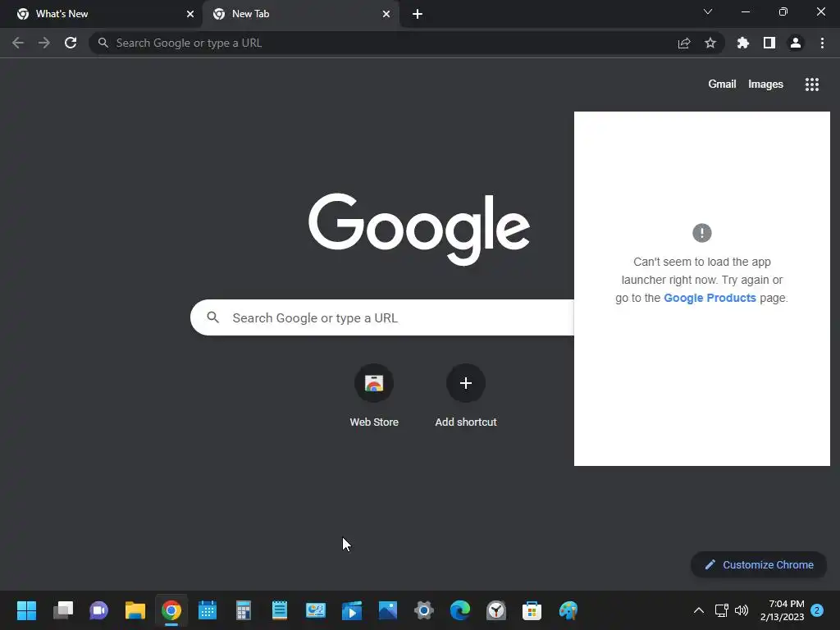Click the forward navigation arrow
The width and height of the screenshot is (840, 630).
[44, 43]
